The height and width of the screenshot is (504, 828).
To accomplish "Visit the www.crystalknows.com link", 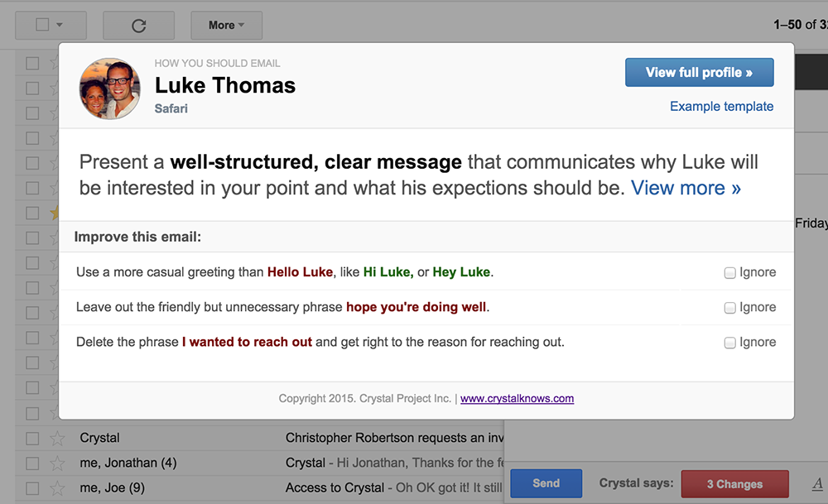I will click(x=517, y=398).
